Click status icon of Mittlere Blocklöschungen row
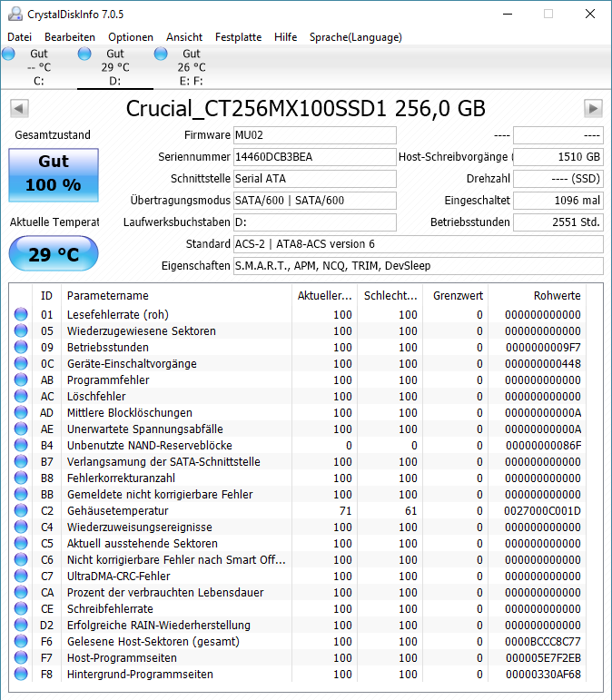Viewport: 612px width, 700px height. (21, 412)
